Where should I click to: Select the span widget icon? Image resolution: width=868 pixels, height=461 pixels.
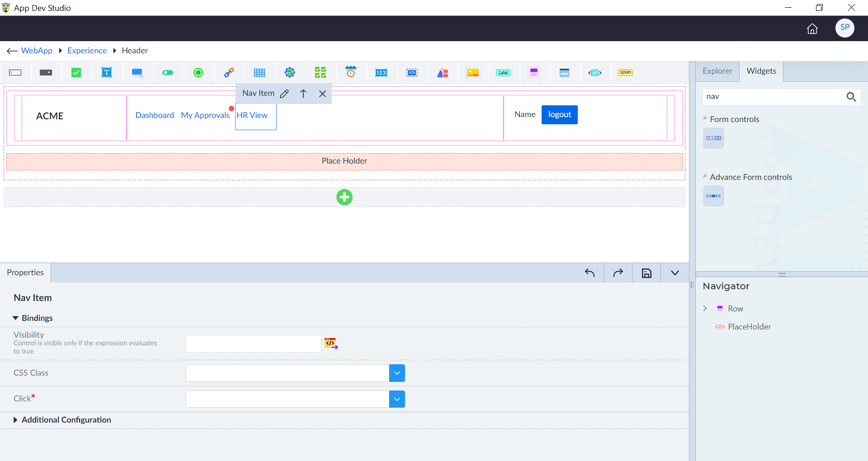626,72
